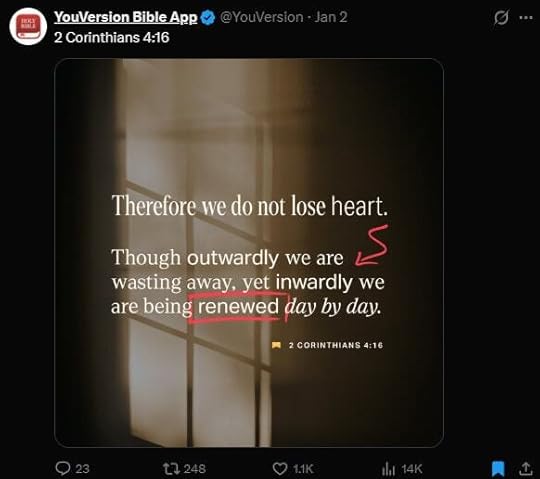Screen dimensions: 540x479
Task: Click the post text 2 Corinthians 4:16
Action: click(112, 37)
